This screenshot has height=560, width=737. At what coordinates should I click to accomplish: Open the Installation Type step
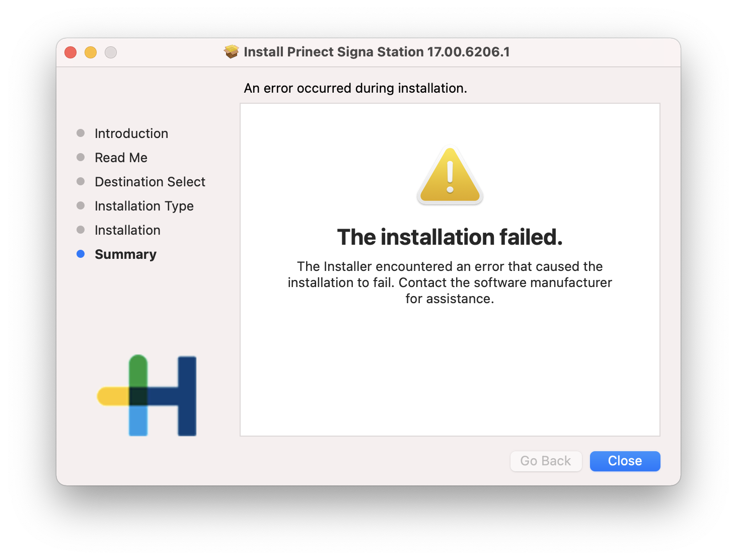[144, 206]
